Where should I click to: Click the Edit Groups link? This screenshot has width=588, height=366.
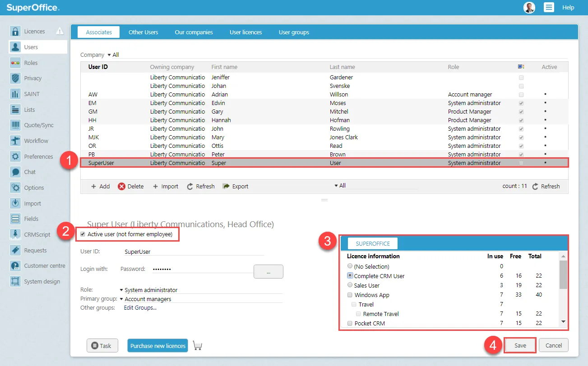[x=140, y=308]
